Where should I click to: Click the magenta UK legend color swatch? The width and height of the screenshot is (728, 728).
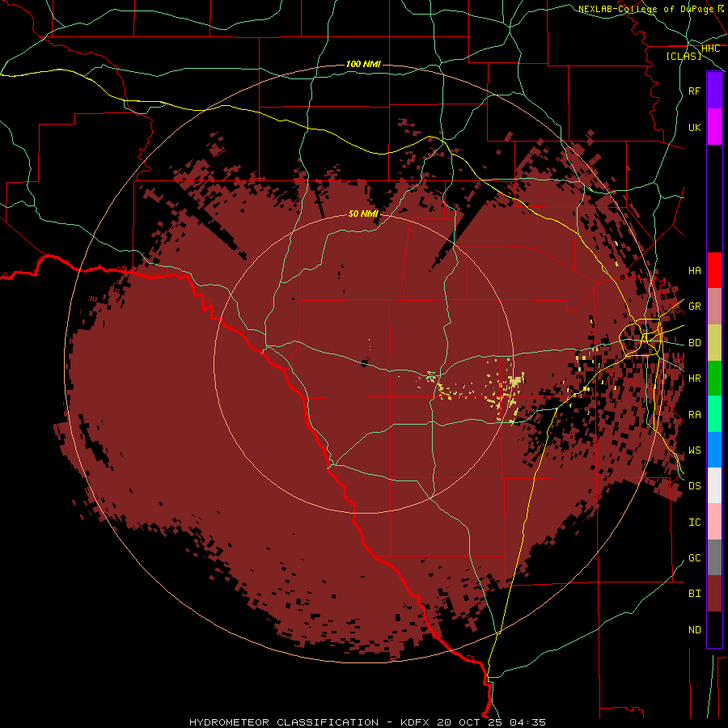tap(714, 127)
